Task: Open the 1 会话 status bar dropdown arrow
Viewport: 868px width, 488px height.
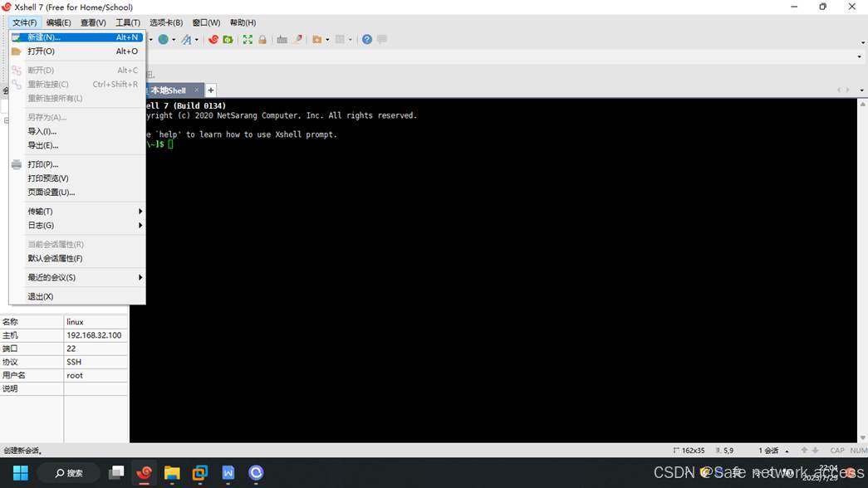Action: (787, 451)
